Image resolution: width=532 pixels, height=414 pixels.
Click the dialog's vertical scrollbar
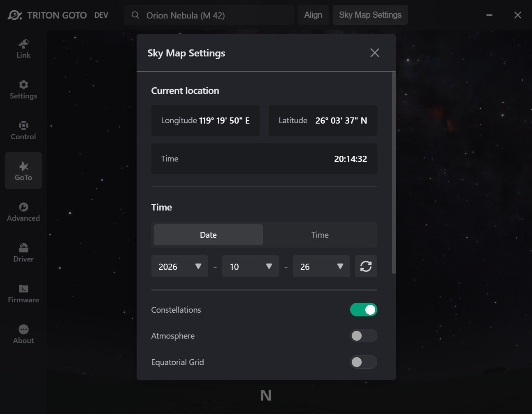394,173
